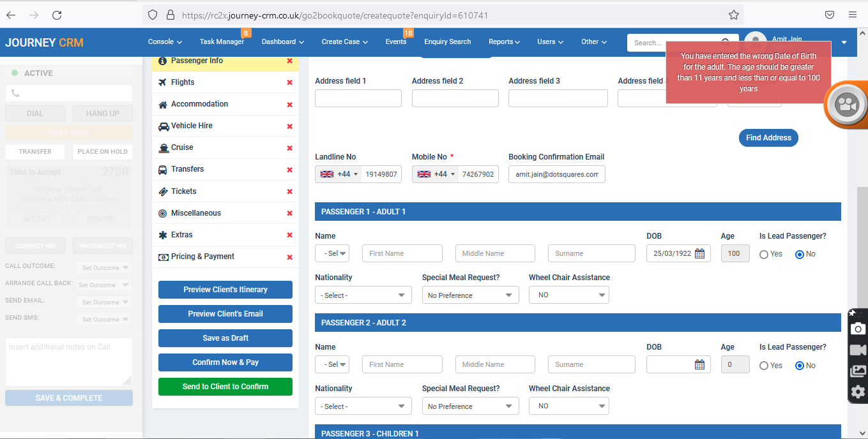Expand Special Meal Request dropdown for Passenger 1
This screenshot has height=439, width=868.
pos(471,295)
